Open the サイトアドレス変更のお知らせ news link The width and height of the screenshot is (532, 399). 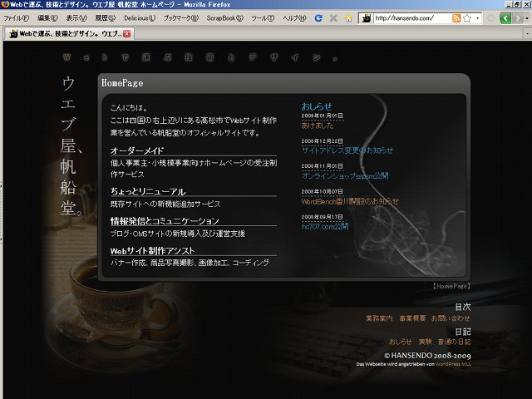pos(347,150)
